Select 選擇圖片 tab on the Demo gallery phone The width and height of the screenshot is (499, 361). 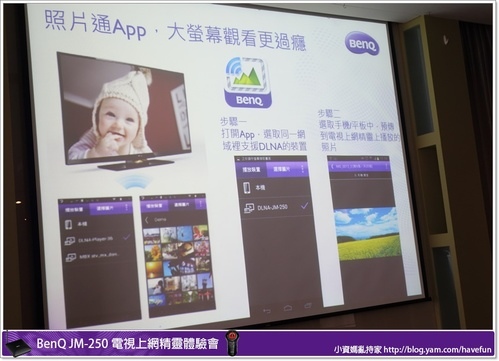(x=182, y=204)
